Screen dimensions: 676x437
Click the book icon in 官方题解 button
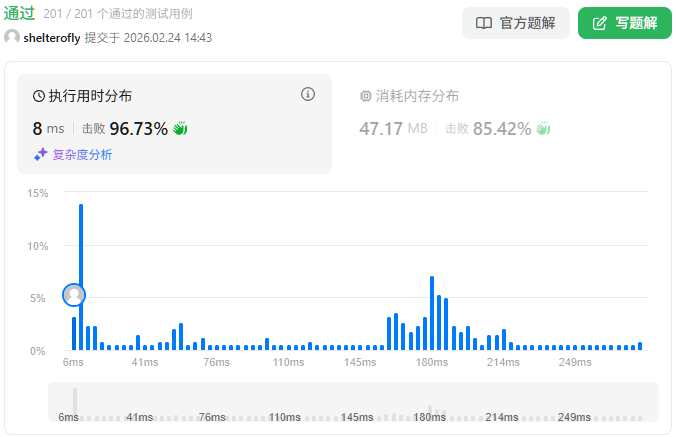484,23
